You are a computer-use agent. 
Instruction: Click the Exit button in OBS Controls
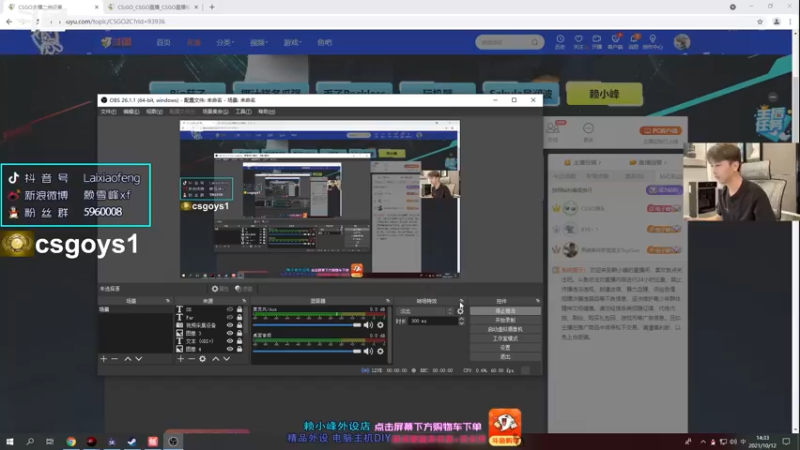pyautogui.click(x=505, y=357)
